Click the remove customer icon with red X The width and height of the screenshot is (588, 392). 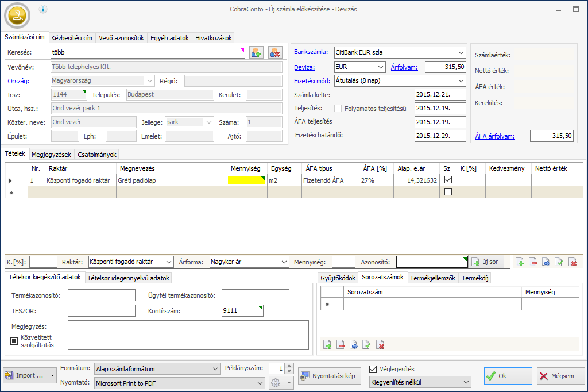[275, 52]
